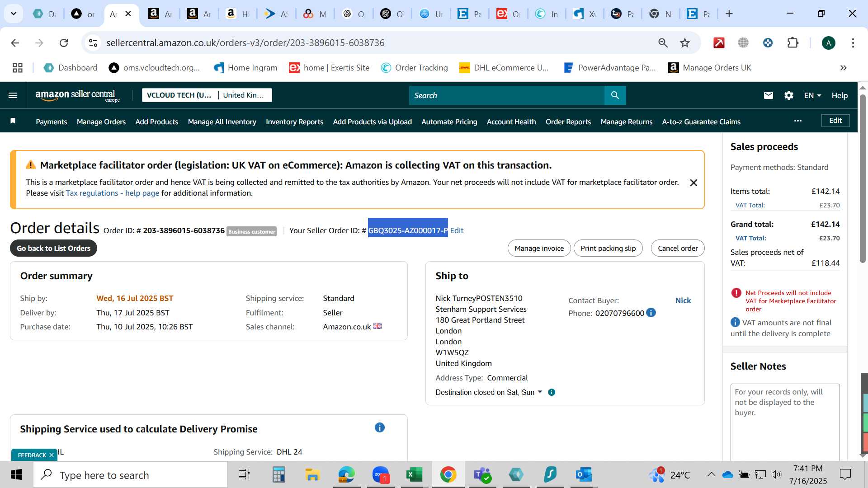The width and height of the screenshot is (868, 488).
Task: Open a new browser tab
Action: click(x=729, y=14)
